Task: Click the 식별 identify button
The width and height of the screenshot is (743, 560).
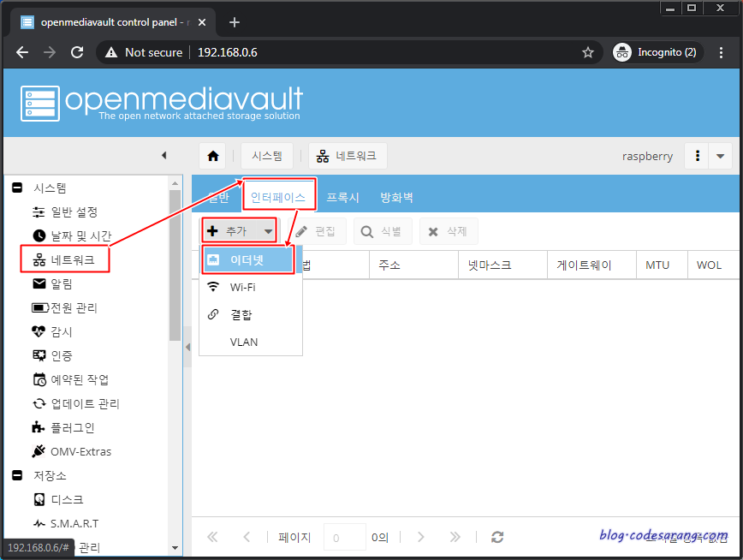Action: point(383,231)
